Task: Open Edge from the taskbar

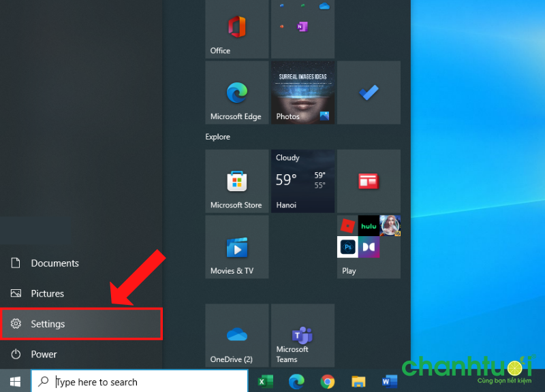Action: [x=296, y=382]
